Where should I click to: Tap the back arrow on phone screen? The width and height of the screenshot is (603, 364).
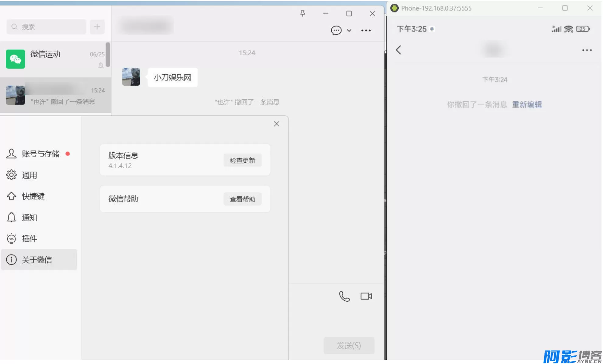pos(398,50)
